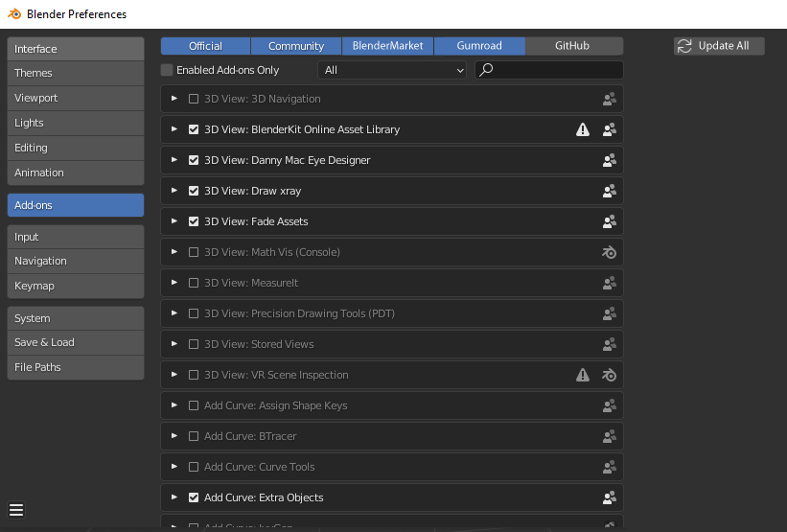Open the All category dropdown

[x=392, y=70]
